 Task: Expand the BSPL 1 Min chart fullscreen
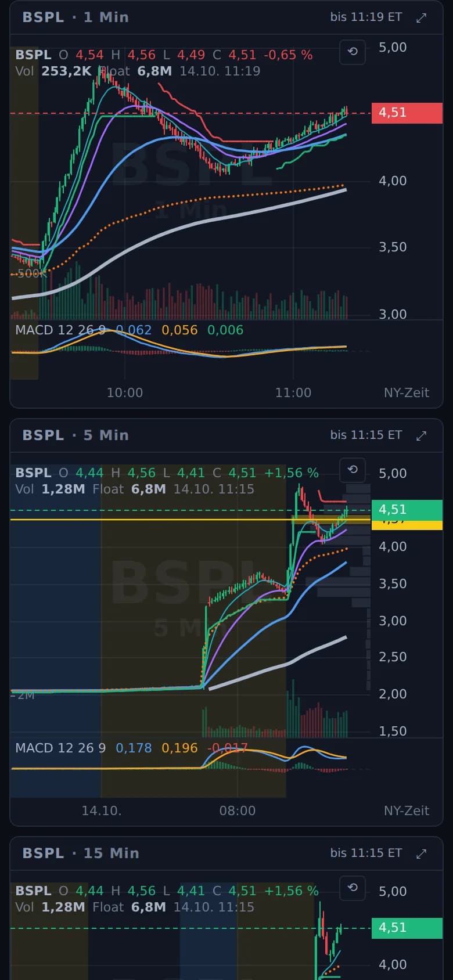click(422, 17)
